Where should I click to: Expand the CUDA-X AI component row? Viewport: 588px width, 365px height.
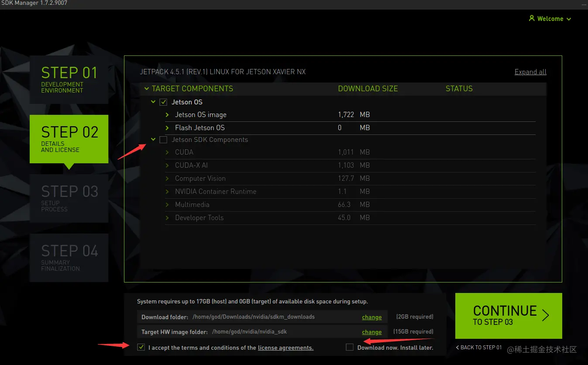pos(167,165)
